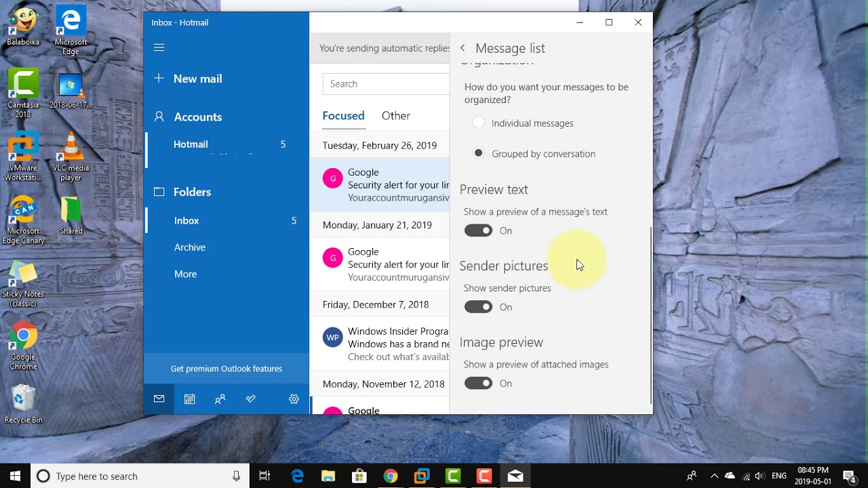Select Individual messages radio option

click(479, 123)
